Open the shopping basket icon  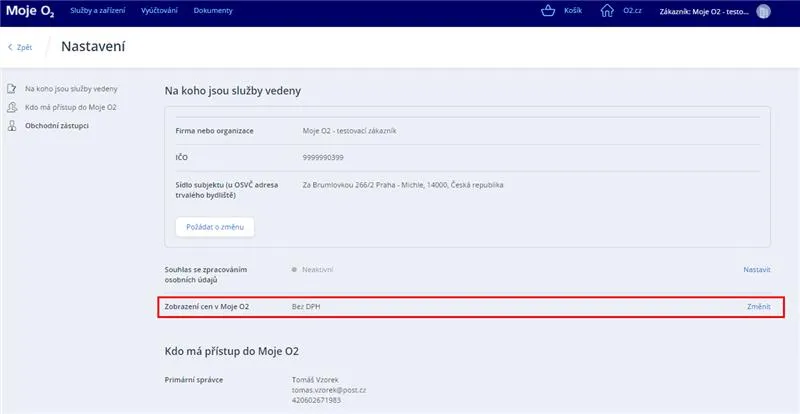[546, 11]
